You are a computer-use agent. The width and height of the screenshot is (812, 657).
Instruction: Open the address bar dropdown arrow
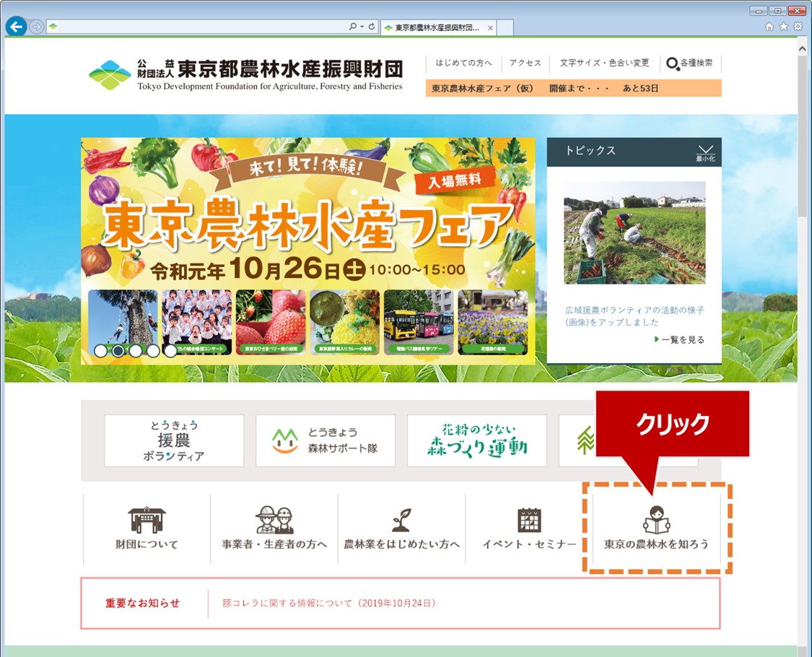(x=362, y=27)
